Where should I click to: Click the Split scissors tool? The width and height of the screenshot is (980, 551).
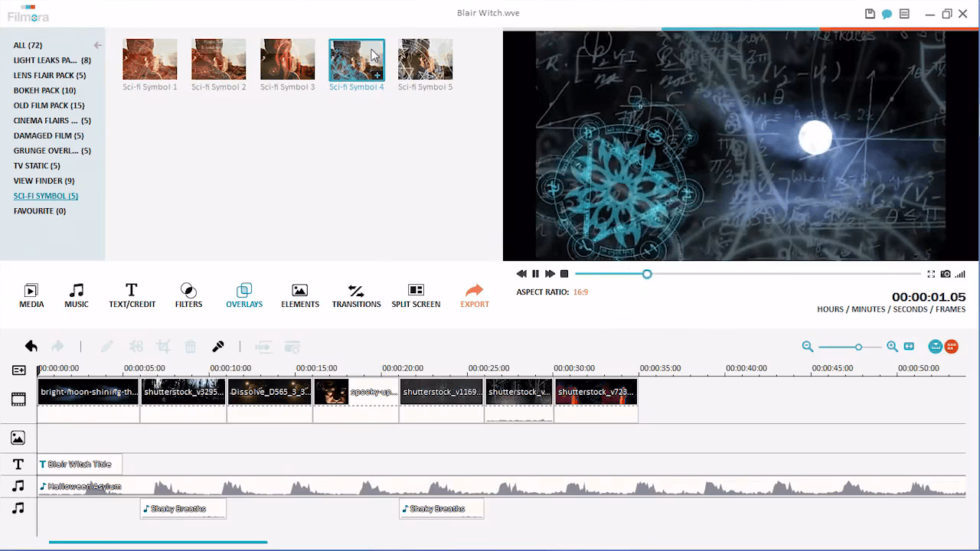pos(136,347)
